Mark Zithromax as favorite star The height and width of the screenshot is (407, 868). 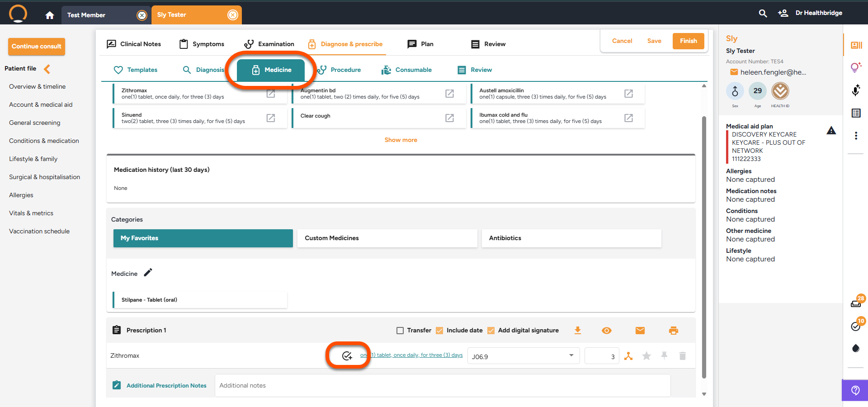(647, 356)
